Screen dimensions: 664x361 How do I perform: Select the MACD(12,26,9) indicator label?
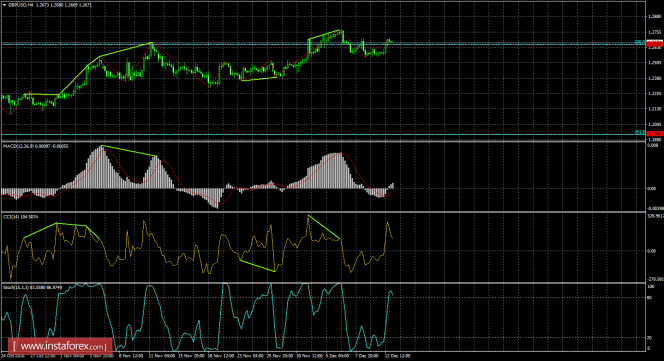pyautogui.click(x=18, y=146)
